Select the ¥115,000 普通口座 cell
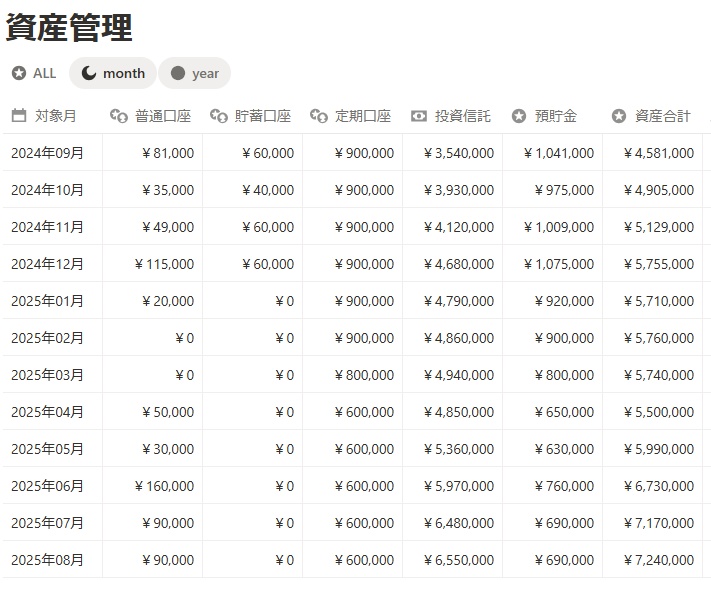This screenshot has width=711, height=591. (152, 264)
